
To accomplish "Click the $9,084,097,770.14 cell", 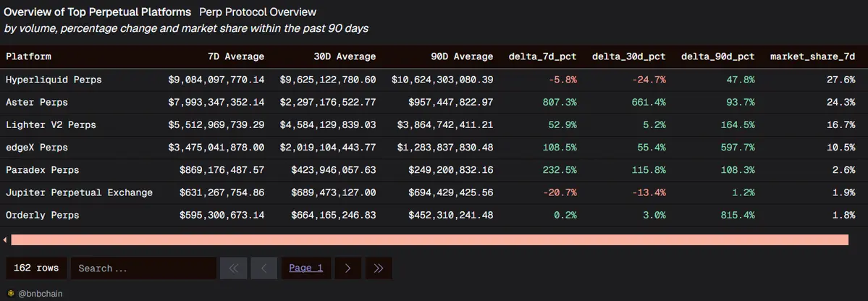I will pyautogui.click(x=216, y=80).
